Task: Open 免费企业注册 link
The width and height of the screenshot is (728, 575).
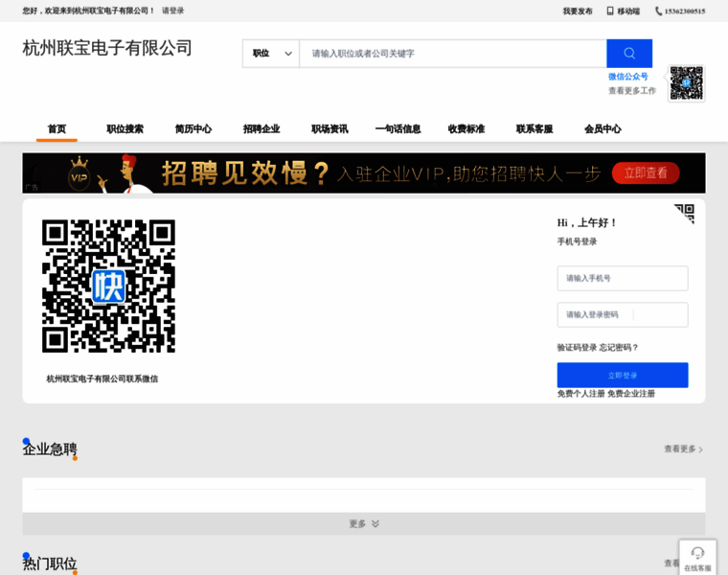Action: pos(631,394)
